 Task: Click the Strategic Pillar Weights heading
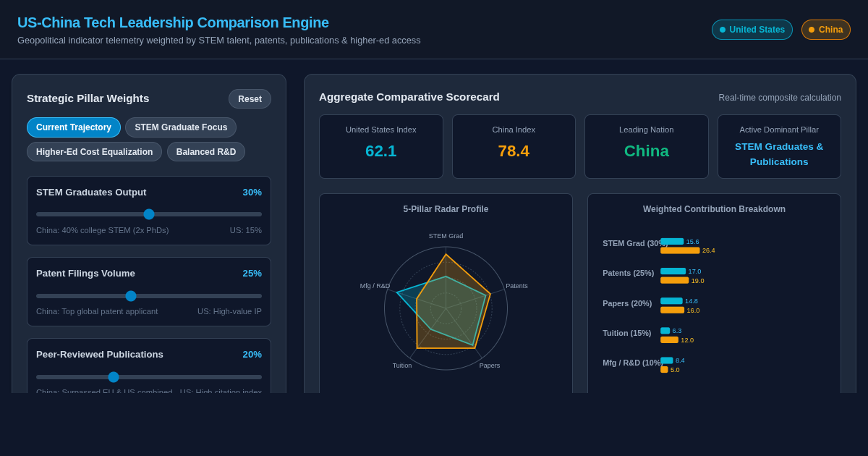tap(88, 98)
